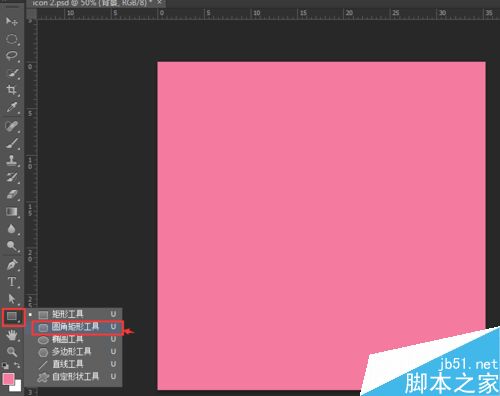Reset default foreground and background colors
Image resolution: width=500 pixels, height=396 pixels.
[x=5, y=365]
